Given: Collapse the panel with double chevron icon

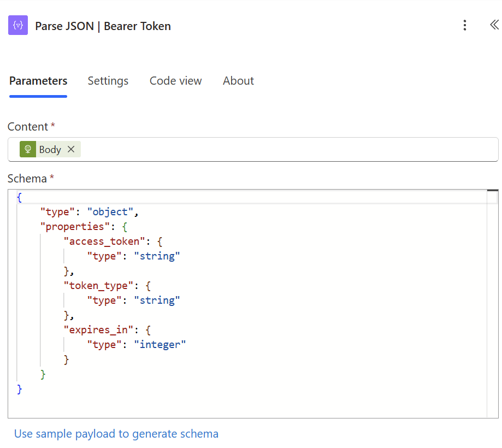Looking at the screenshot, I should tap(494, 25).
